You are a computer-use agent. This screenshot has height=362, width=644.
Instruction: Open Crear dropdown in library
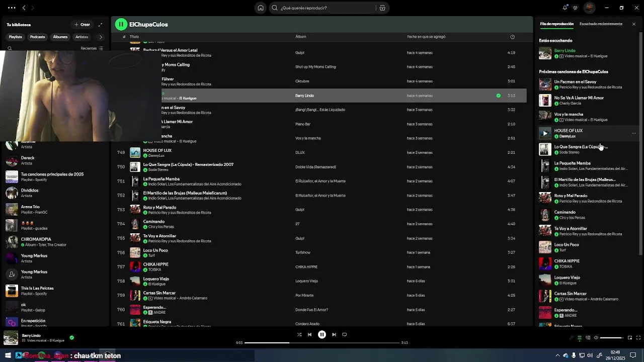click(83, 24)
